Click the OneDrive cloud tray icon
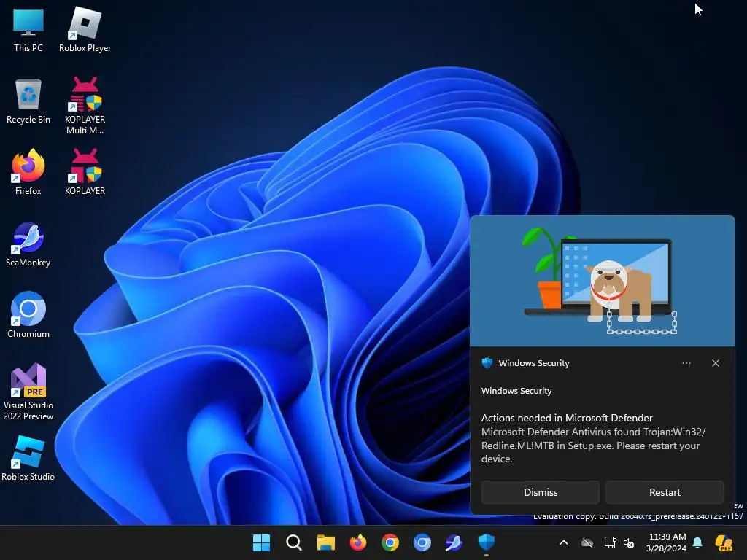This screenshot has width=747, height=560. tap(587, 542)
